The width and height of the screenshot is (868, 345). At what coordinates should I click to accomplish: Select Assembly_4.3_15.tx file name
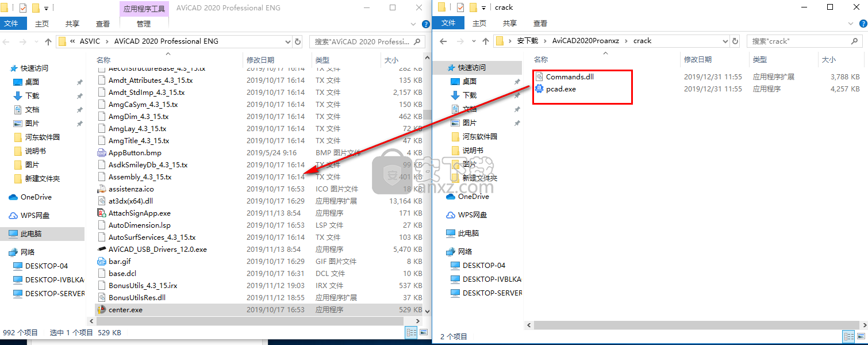click(140, 177)
